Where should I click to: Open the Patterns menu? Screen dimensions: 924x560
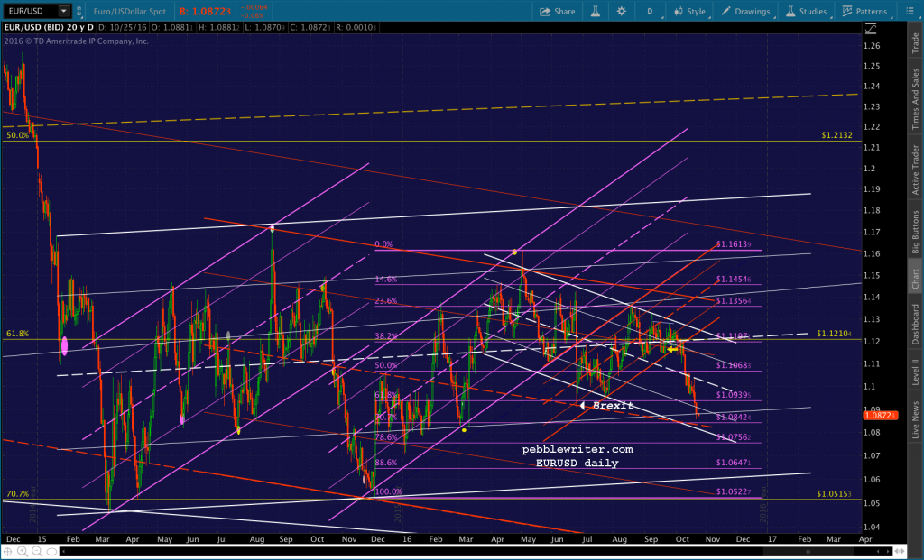click(x=864, y=11)
